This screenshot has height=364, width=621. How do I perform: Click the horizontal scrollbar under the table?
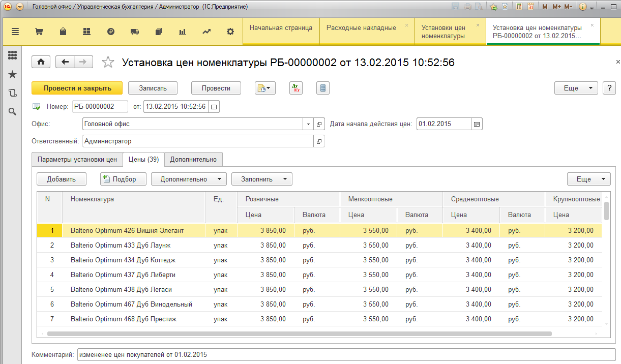pos(299,334)
